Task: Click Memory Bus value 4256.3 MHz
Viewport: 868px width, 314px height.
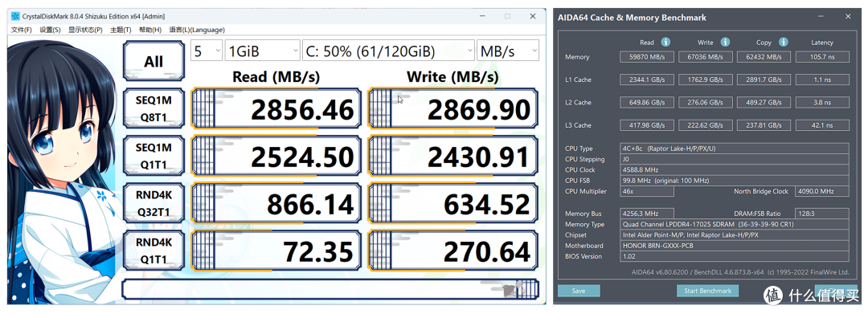Action: (x=646, y=214)
